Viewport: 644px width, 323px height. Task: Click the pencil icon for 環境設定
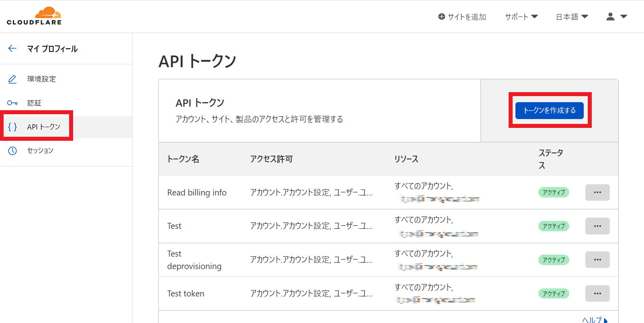12,79
